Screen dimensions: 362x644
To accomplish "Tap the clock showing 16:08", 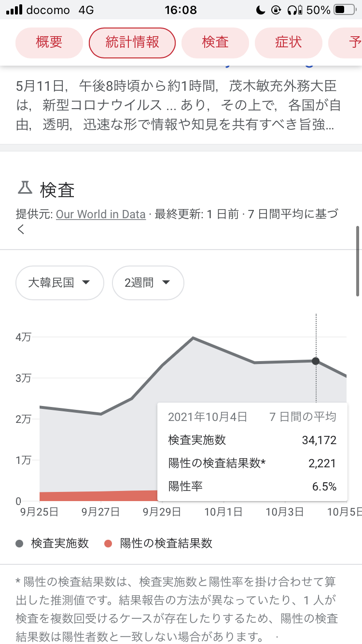I will tap(181, 10).
